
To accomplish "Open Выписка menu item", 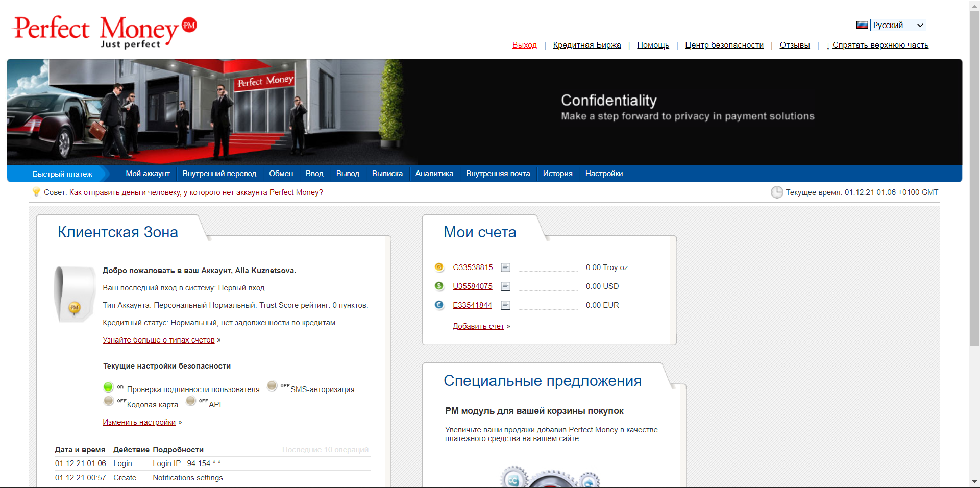I will [387, 174].
